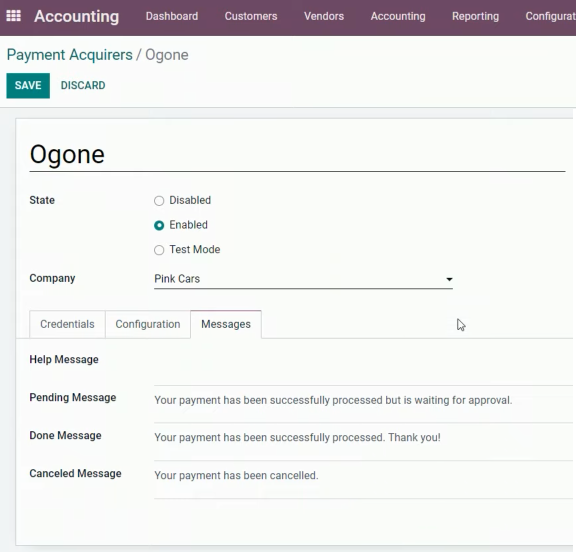Switch to the Configuration tab
The height and width of the screenshot is (552, 576).
148,324
